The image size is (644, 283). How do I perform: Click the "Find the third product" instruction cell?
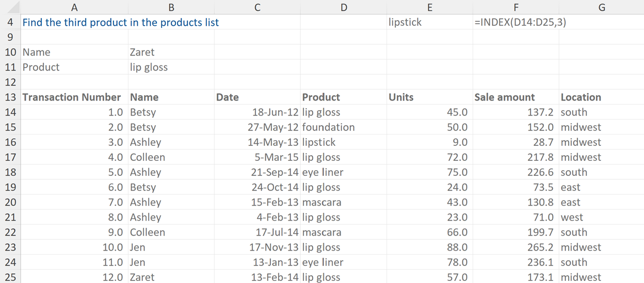point(121,23)
